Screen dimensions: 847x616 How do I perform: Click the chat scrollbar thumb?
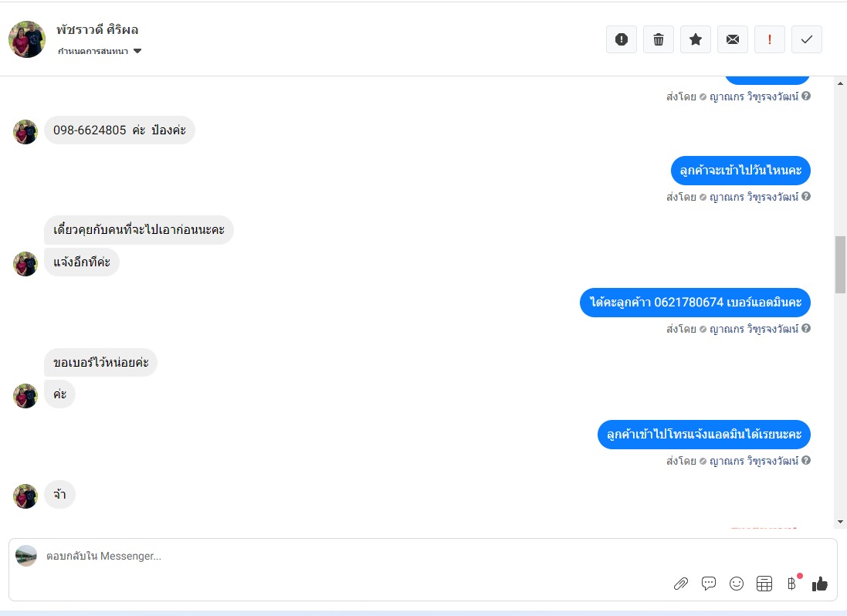pyautogui.click(x=840, y=265)
